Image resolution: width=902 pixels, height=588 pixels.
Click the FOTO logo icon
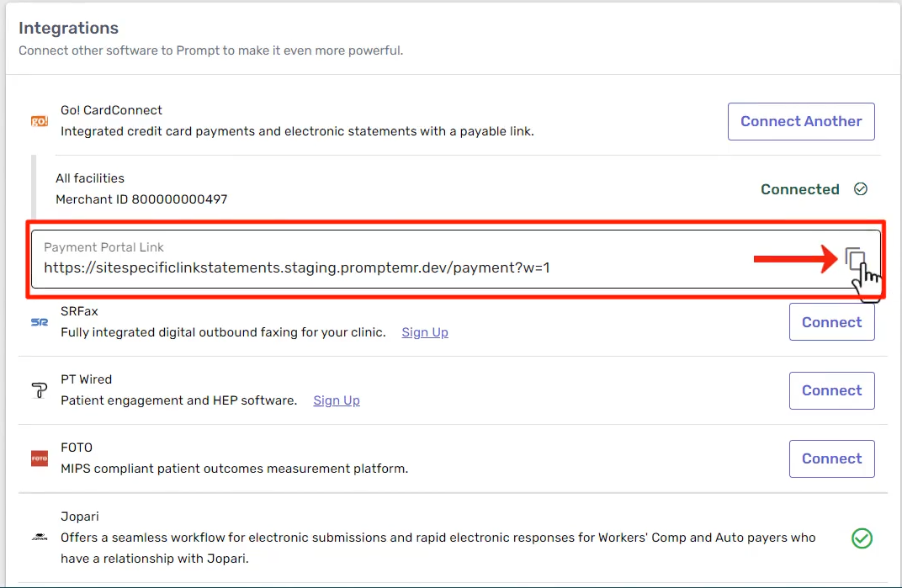[39, 458]
